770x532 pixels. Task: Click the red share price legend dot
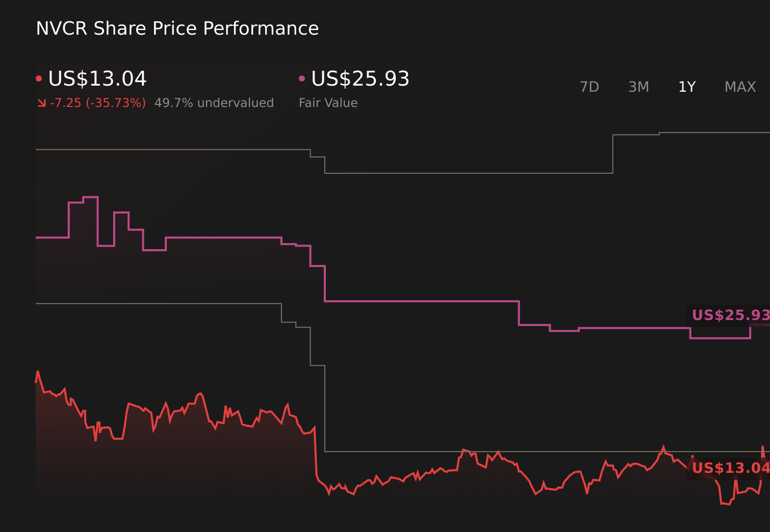(x=39, y=77)
